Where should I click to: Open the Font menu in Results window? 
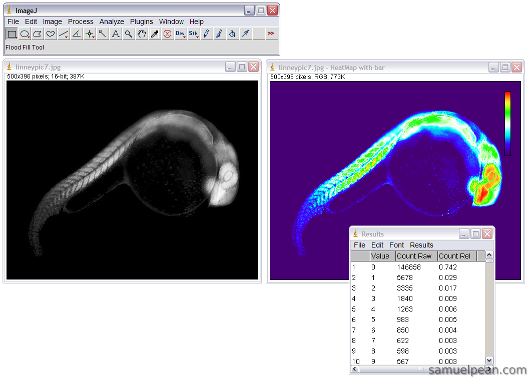(x=397, y=245)
